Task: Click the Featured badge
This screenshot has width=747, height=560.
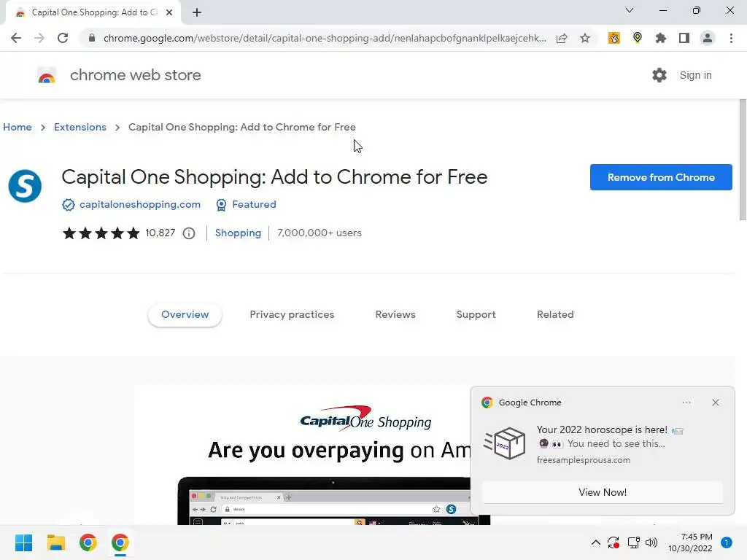Action: click(246, 204)
